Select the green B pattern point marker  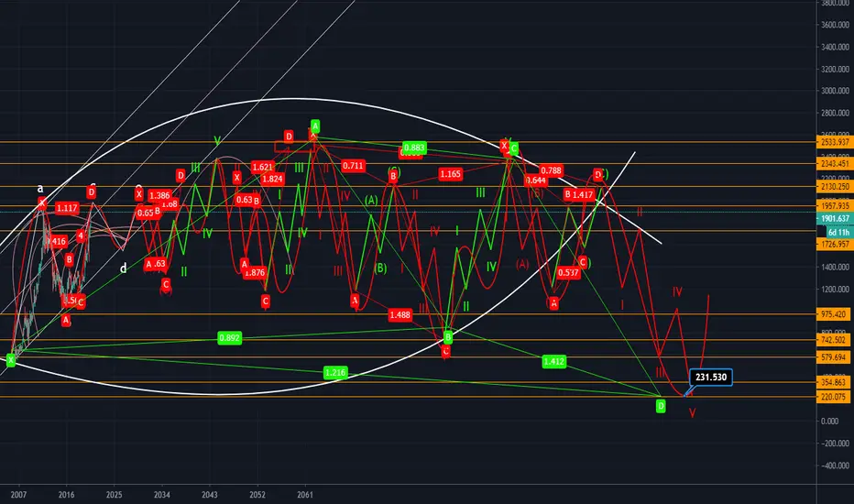click(x=448, y=337)
